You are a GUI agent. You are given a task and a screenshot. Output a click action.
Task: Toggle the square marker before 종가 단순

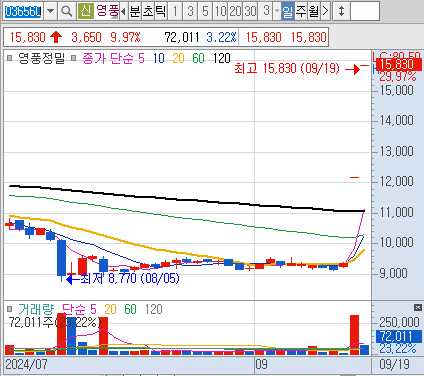coord(73,58)
